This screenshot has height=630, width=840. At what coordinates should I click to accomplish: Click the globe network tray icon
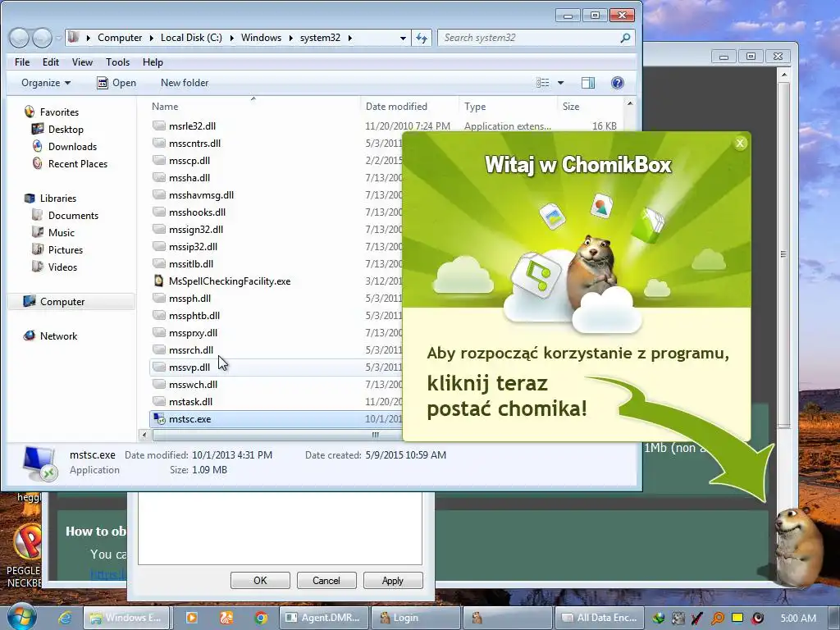tap(659, 618)
